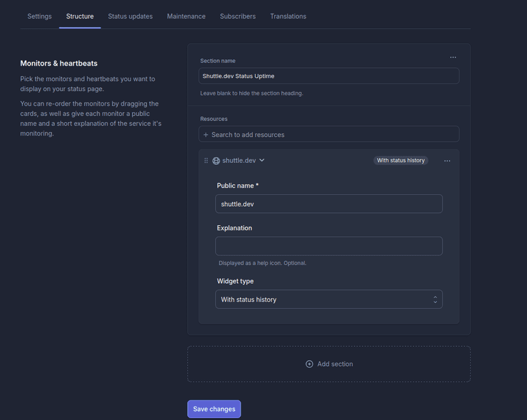Click the drag handle on the shuttle.dev card
Viewport: 527px width, 420px height.
tap(206, 160)
